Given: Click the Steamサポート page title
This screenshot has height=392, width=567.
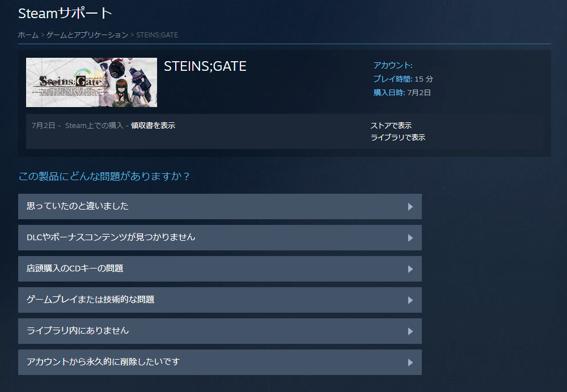Looking at the screenshot, I should [65, 14].
